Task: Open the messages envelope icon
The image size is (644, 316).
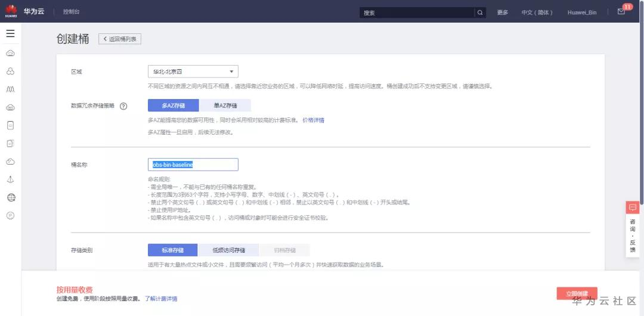Action: point(621,12)
